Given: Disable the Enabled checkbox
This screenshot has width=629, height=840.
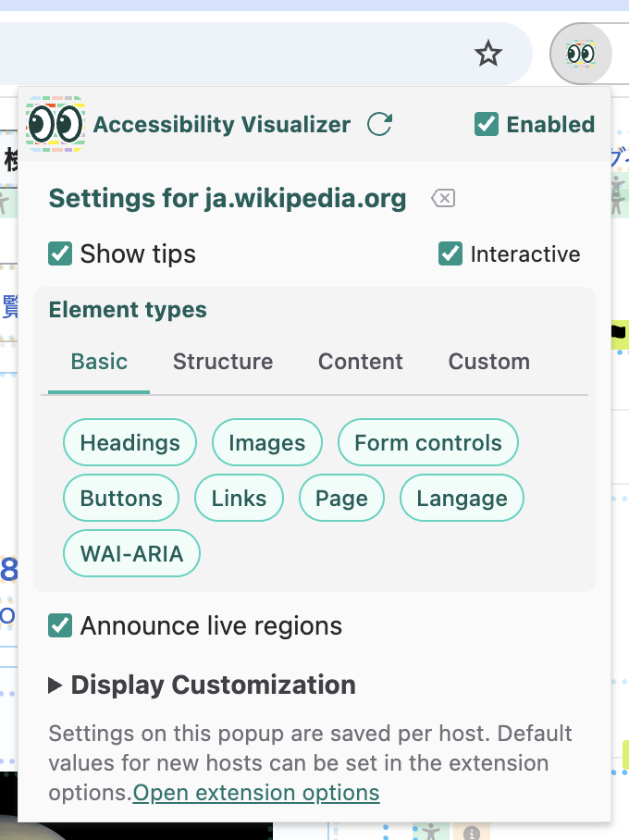Looking at the screenshot, I should point(487,123).
